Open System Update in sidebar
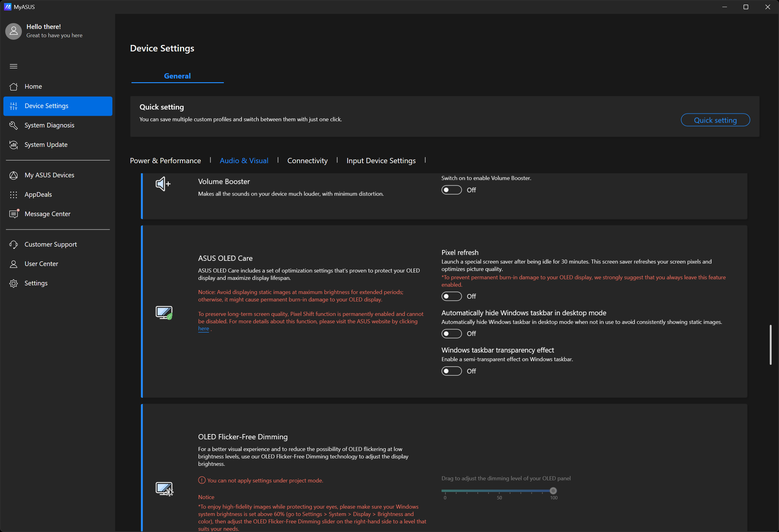The image size is (779, 532). pos(46,145)
